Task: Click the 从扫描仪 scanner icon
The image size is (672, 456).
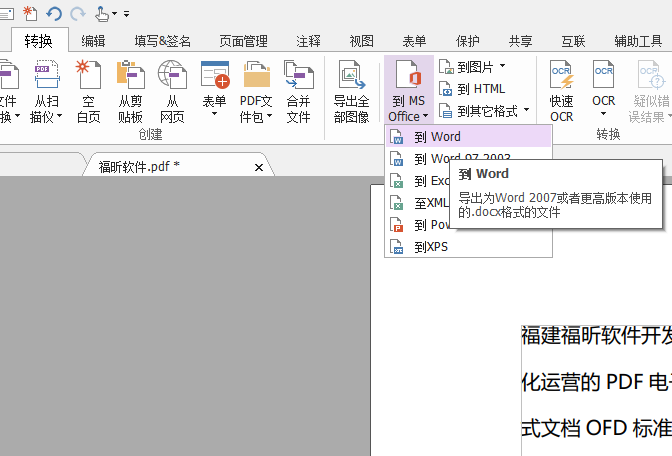Action: tap(47, 76)
